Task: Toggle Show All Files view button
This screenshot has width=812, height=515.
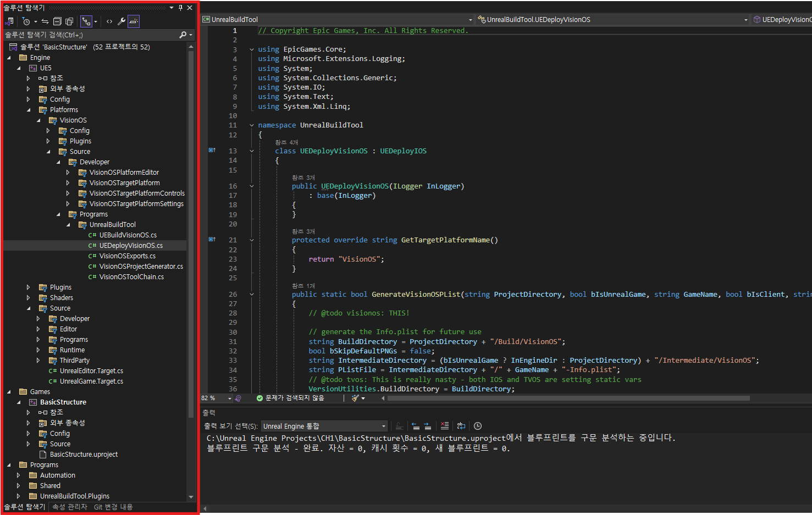Action: 69,21
